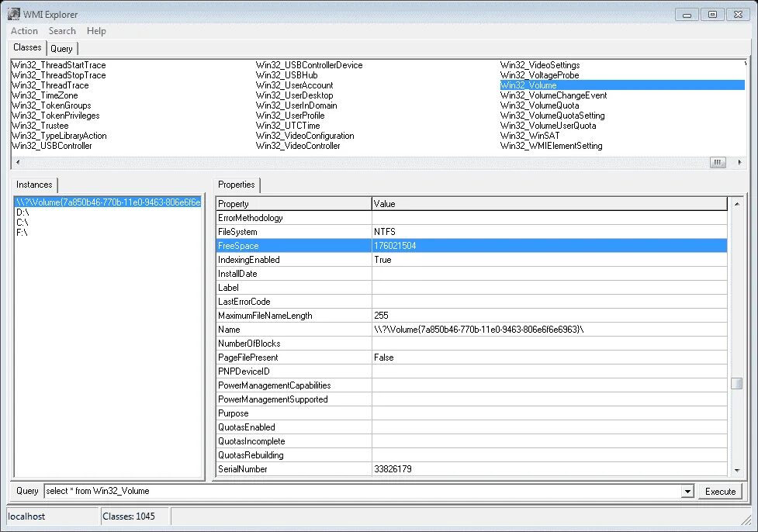Select the Win32_WinSAT class
The width and height of the screenshot is (758, 532).
click(x=530, y=136)
